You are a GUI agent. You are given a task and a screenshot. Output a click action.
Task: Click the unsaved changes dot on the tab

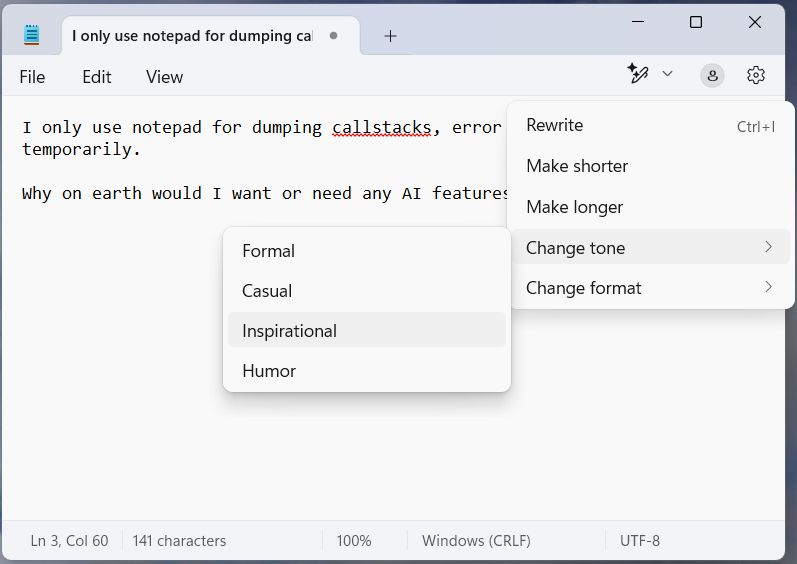(x=333, y=36)
